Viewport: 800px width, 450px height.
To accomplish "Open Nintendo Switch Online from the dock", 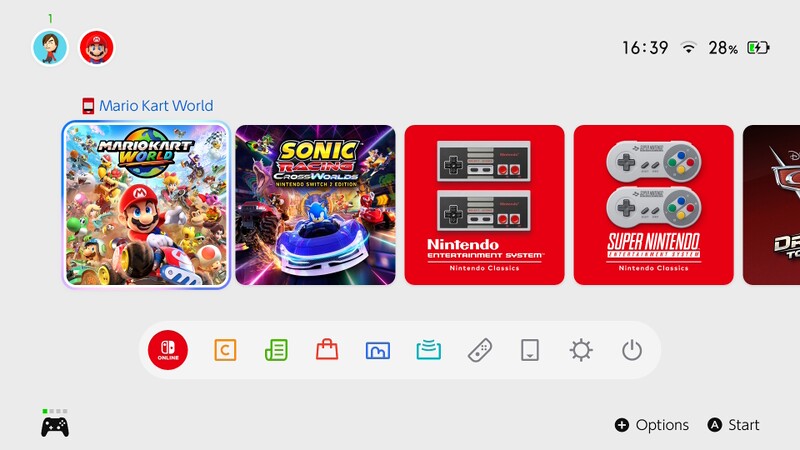I will tap(168, 350).
